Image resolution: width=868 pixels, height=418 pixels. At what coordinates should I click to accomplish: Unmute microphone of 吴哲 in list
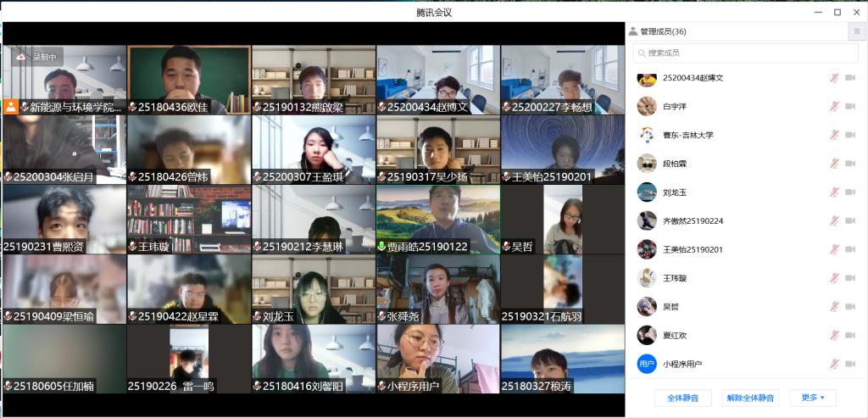point(834,307)
